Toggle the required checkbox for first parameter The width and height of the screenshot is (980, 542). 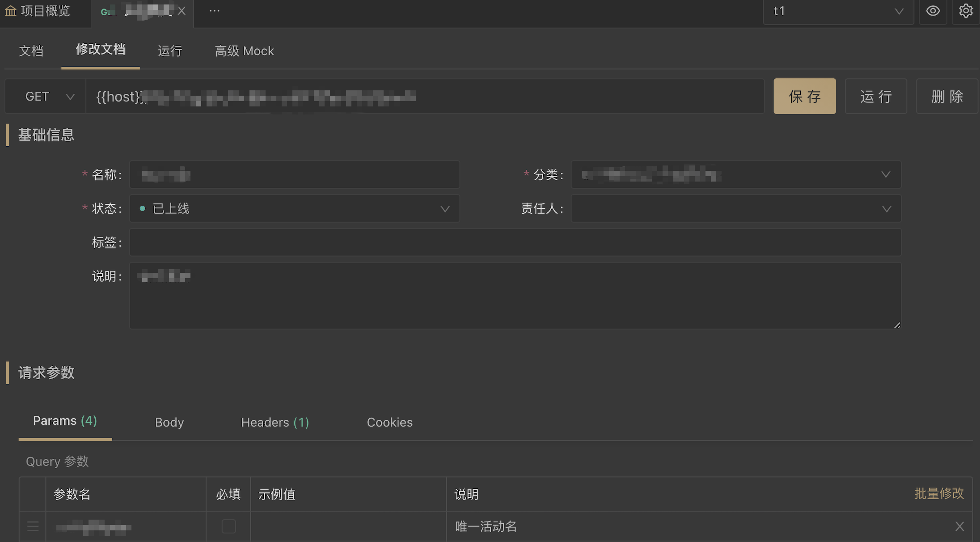(228, 526)
